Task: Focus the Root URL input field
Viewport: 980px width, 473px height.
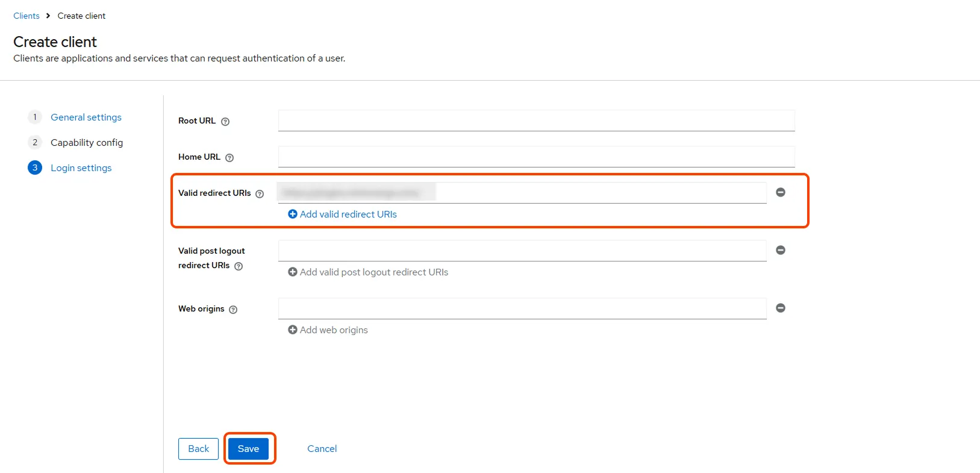Action: [537, 121]
